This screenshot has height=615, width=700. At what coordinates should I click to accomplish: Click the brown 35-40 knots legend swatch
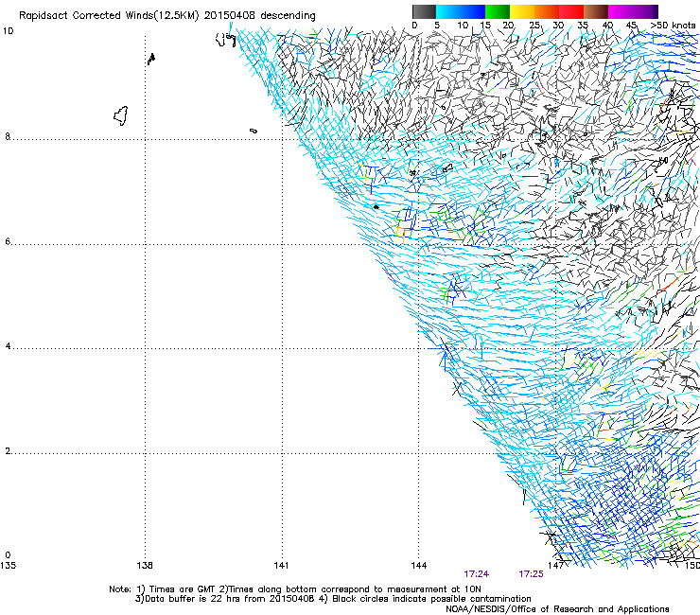(x=596, y=11)
